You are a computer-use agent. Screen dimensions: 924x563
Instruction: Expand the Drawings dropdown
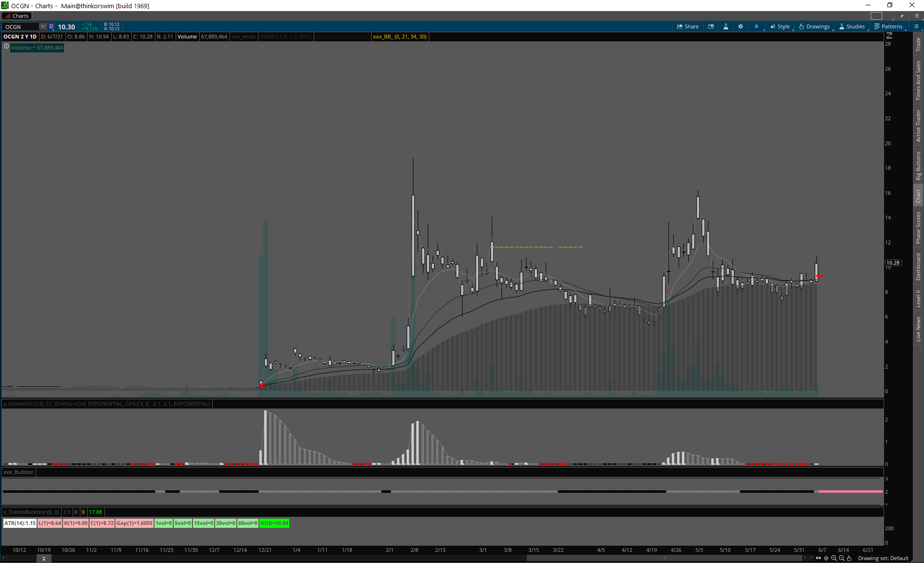click(x=814, y=26)
